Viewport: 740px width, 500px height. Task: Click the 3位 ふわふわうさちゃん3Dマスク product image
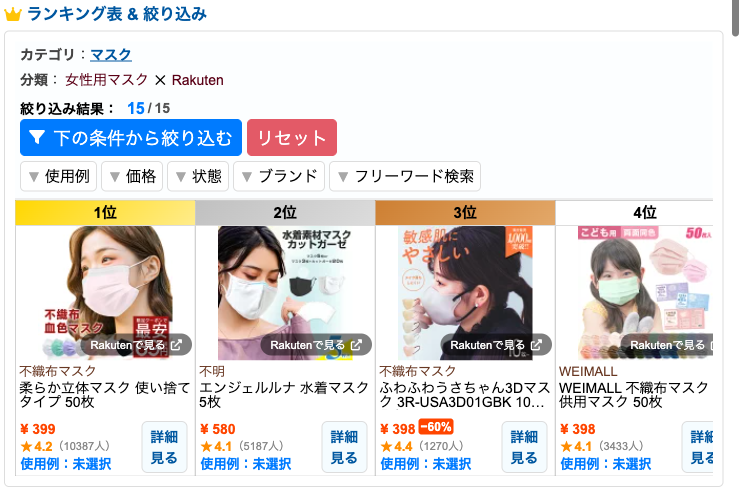tap(465, 293)
